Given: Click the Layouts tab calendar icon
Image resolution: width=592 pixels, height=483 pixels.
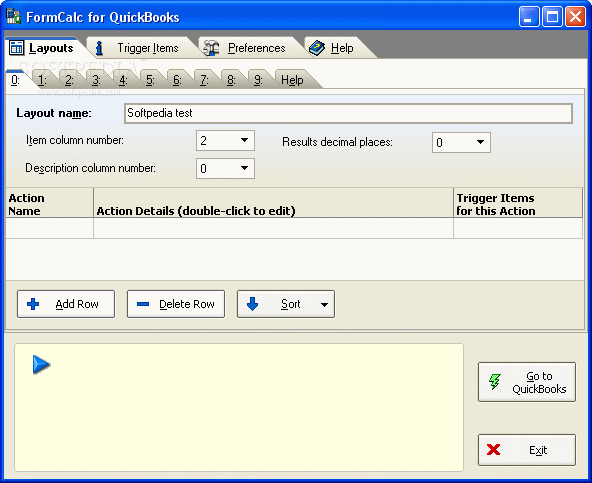Looking at the screenshot, I should pyautogui.click(x=17, y=48).
